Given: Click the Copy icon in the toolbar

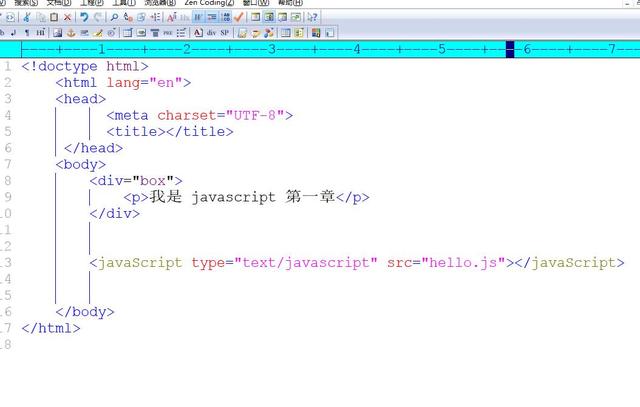Looking at the screenshot, I should click(x=41, y=17).
